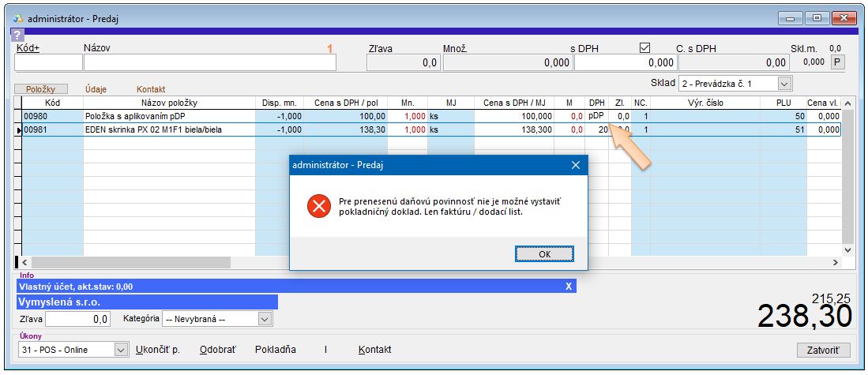
Task: Click OK in the error dialog
Action: tap(544, 253)
